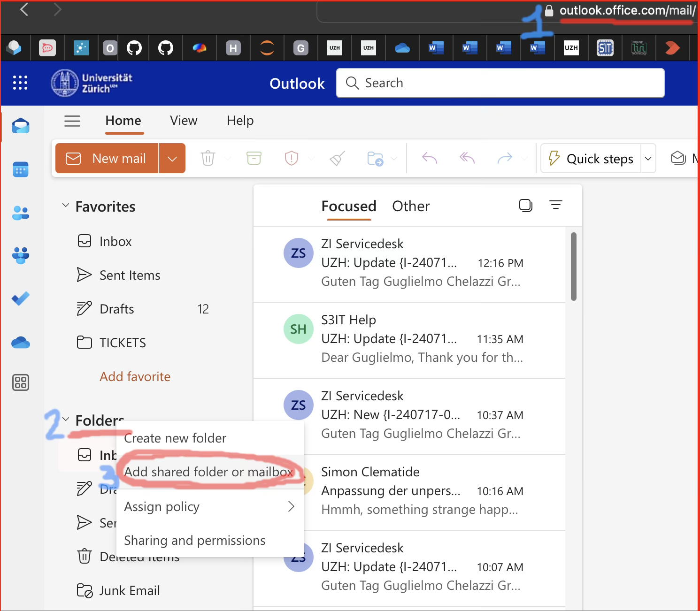
Task: Click the S3IT bookmark icon
Action: click(605, 48)
